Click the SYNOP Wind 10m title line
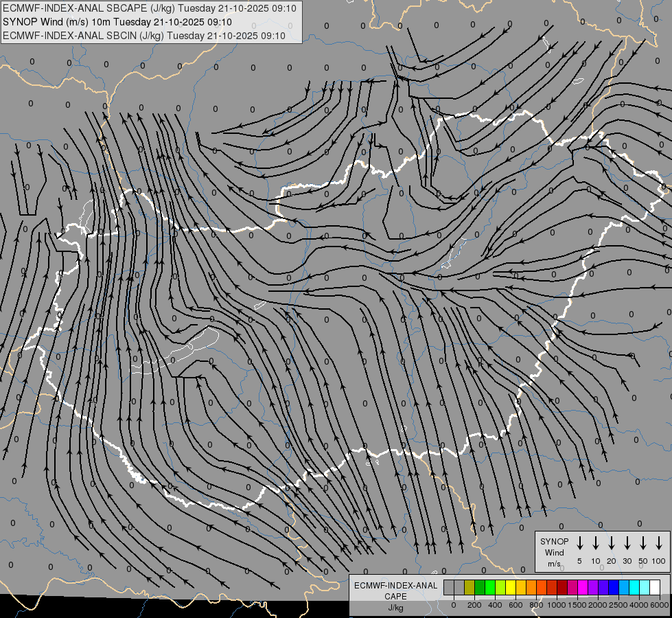The height and width of the screenshot is (618, 672). pos(117,22)
